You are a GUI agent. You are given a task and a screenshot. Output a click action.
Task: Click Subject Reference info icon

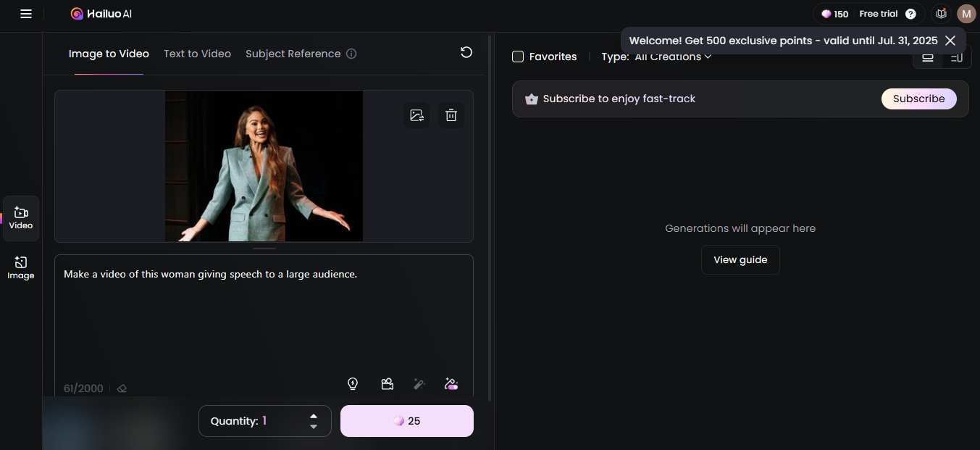coord(351,54)
